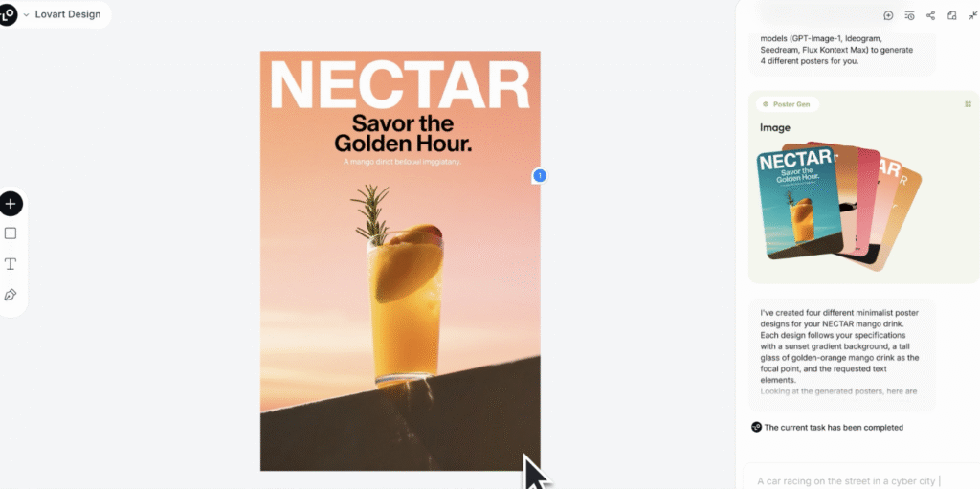Start a new chat conversation
Viewport: 980px width, 489px height.
(x=888, y=15)
